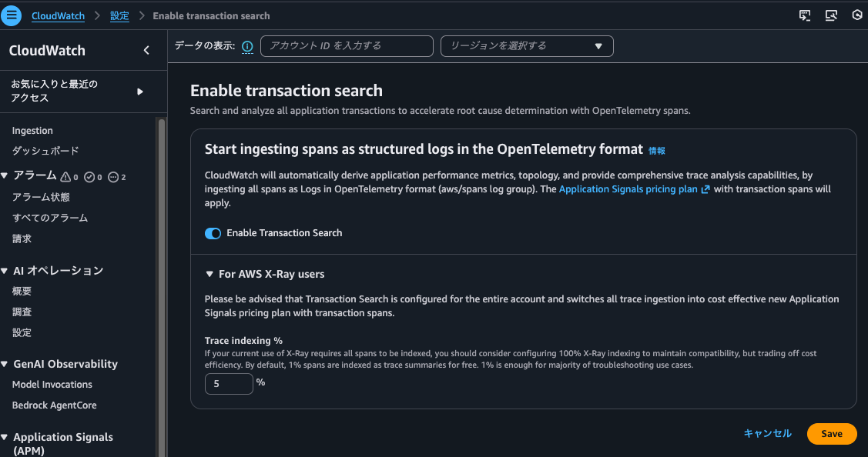868x457 pixels.
Task: Click the Save button
Action: coord(832,433)
